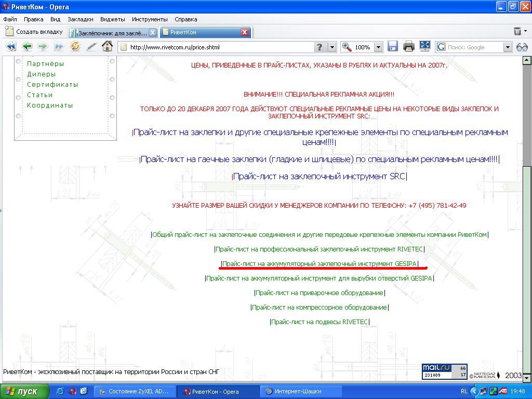
Task: Open the Сертификаты sidebar link
Action: 52,85
